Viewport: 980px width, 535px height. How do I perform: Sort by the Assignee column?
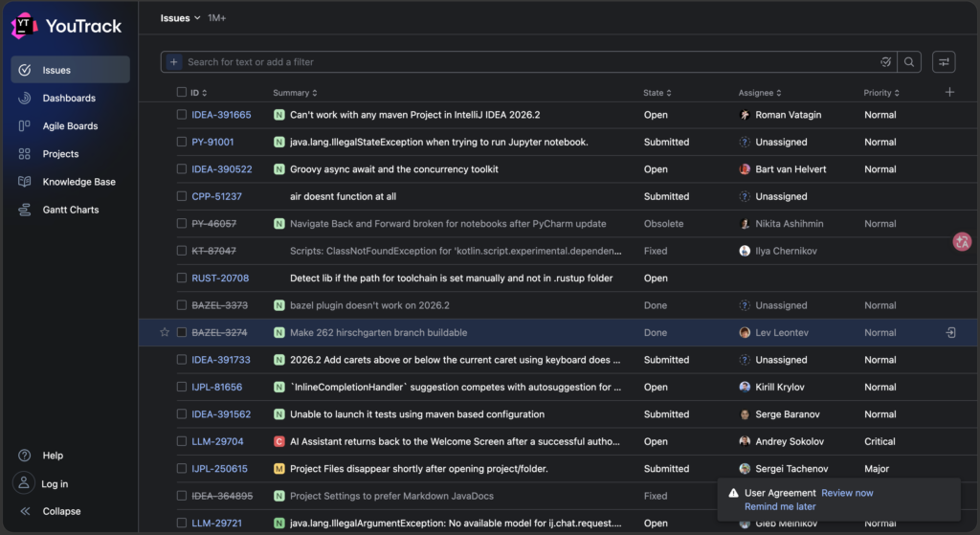coord(759,93)
